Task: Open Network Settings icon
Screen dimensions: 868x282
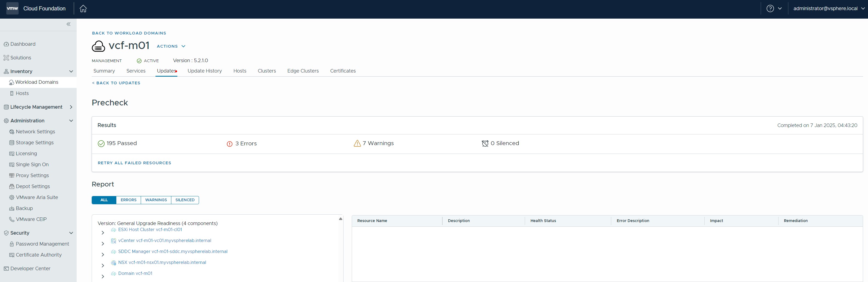Action: [12, 132]
